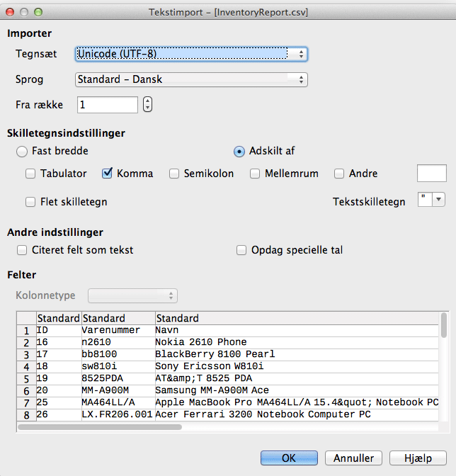Click the Andre custom separator text field
The image size is (456, 476).
pyautogui.click(x=432, y=174)
